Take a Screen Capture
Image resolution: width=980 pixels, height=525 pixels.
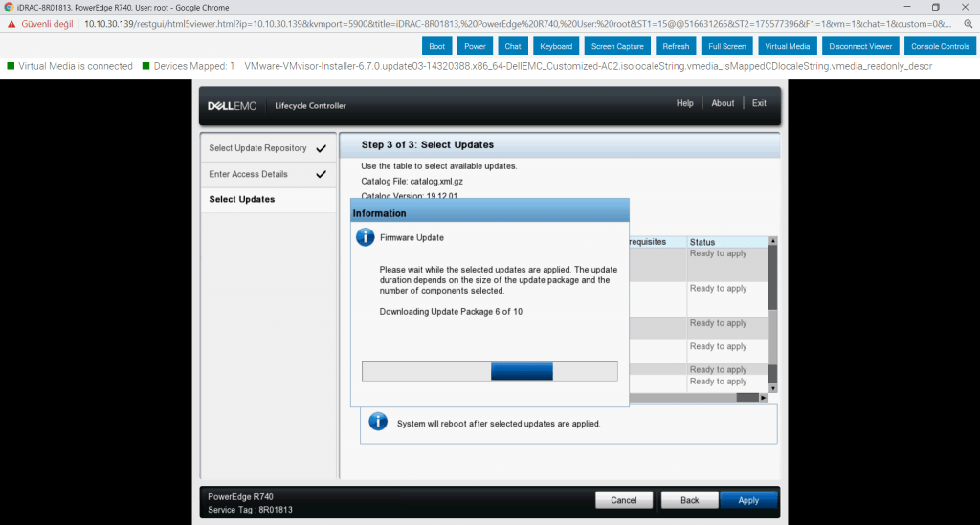(617, 46)
